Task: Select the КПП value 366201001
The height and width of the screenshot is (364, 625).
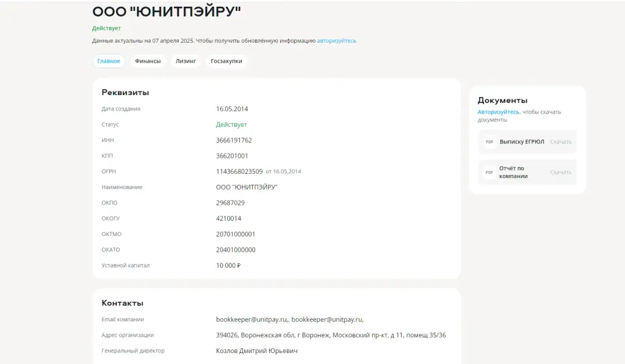Action: (232, 155)
